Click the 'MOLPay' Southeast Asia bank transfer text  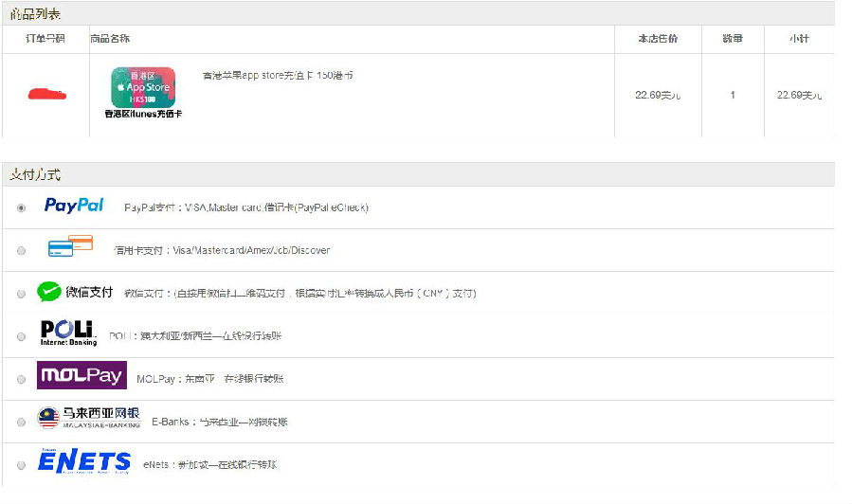coord(210,379)
